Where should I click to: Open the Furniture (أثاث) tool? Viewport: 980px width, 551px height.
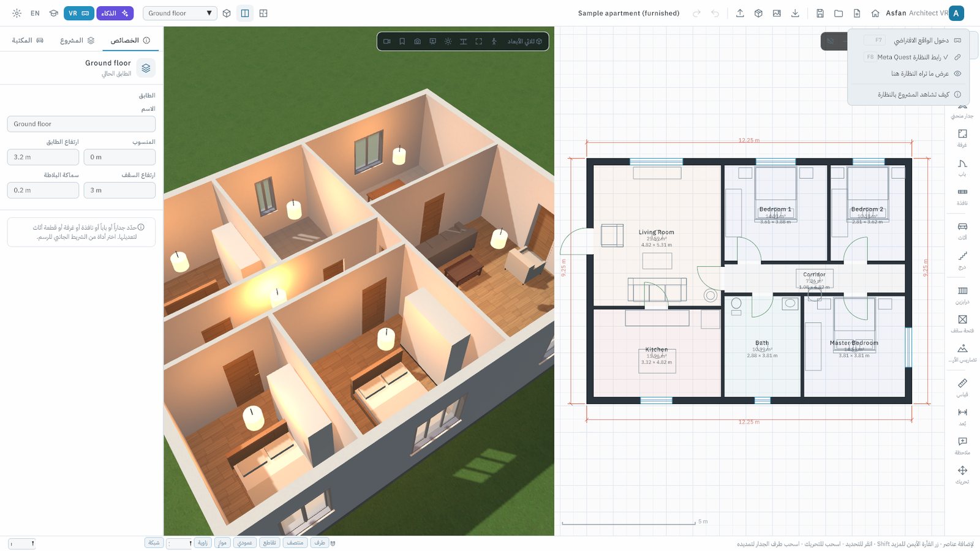962,231
